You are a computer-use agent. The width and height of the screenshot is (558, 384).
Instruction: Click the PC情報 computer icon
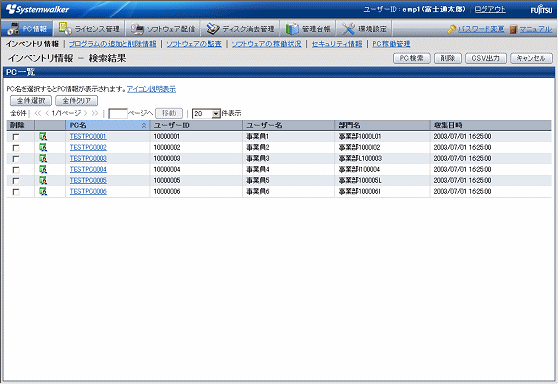pyautogui.click(x=13, y=28)
